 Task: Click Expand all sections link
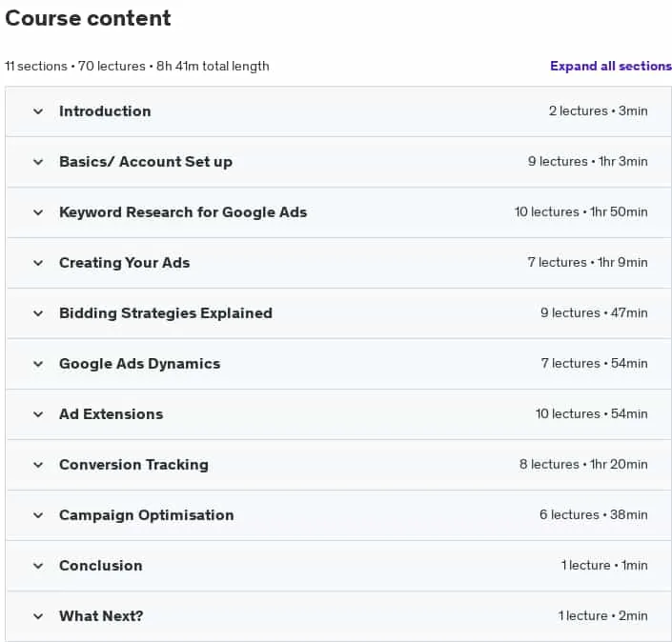point(611,66)
